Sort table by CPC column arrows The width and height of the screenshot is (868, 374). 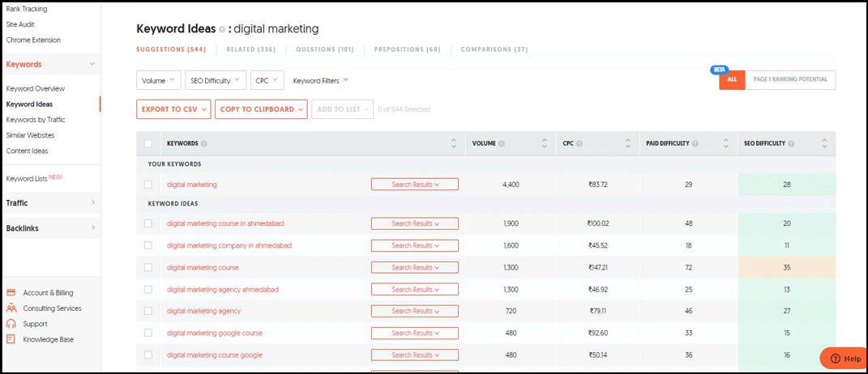(627, 144)
